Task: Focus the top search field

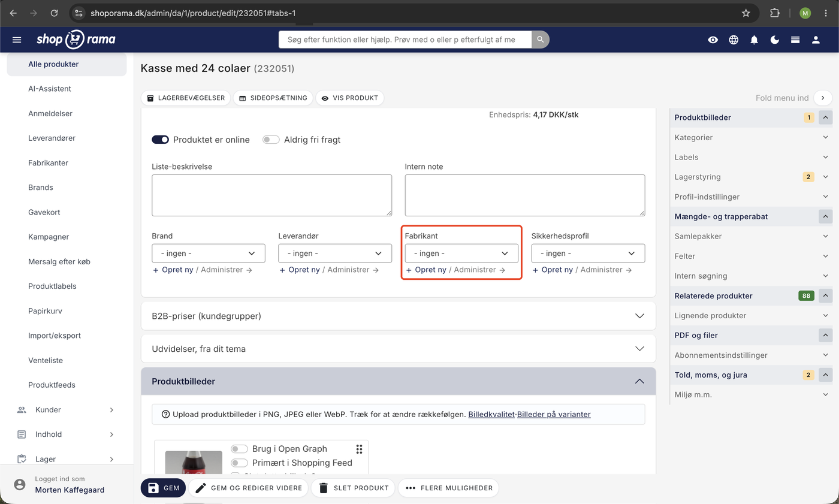Action: pyautogui.click(x=405, y=40)
